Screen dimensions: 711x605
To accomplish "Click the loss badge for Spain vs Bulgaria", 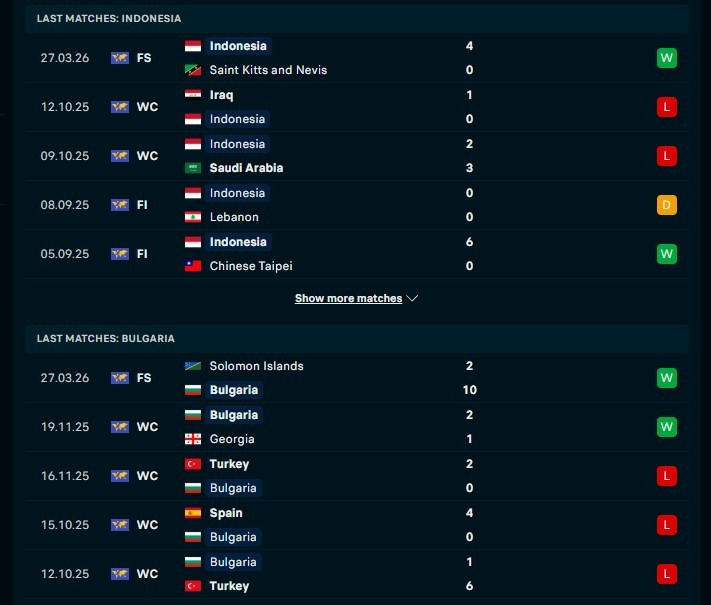I will 667,525.
